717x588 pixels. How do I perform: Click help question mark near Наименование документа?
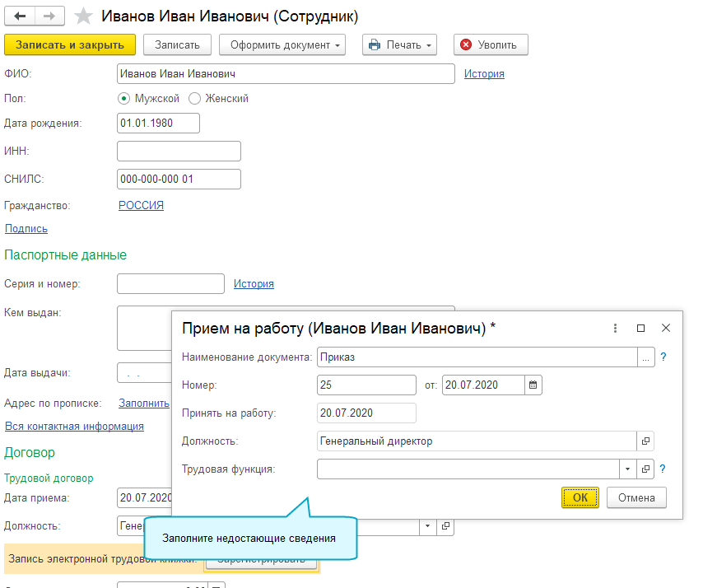[663, 357]
